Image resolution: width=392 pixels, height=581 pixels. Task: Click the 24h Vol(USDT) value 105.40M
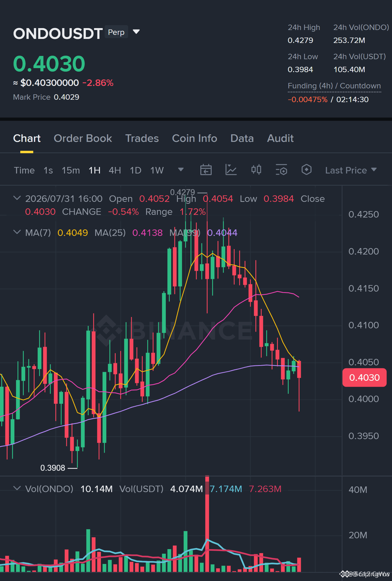[349, 70]
